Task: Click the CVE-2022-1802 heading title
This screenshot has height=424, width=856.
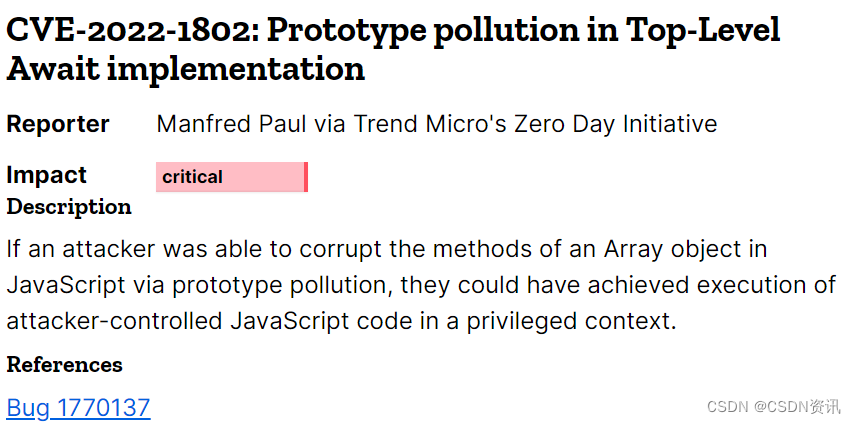Action: 393,49
